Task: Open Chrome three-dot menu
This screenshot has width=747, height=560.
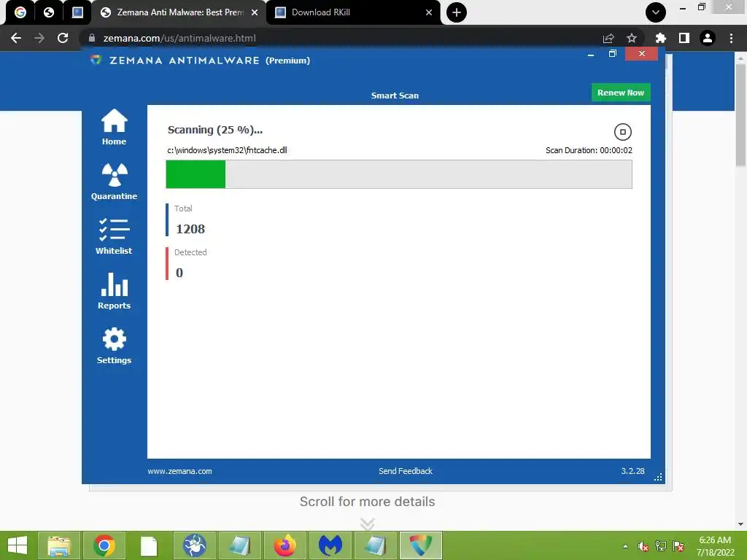Action: (x=731, y=38)
